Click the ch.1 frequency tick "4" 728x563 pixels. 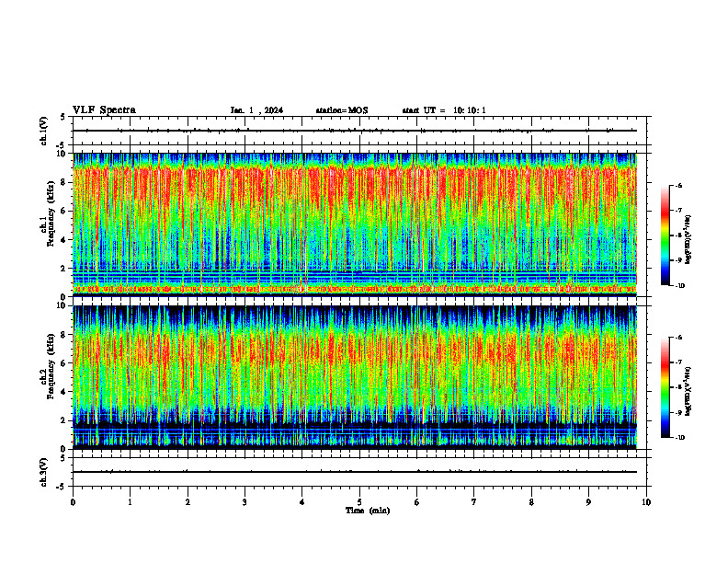[63, 240]
